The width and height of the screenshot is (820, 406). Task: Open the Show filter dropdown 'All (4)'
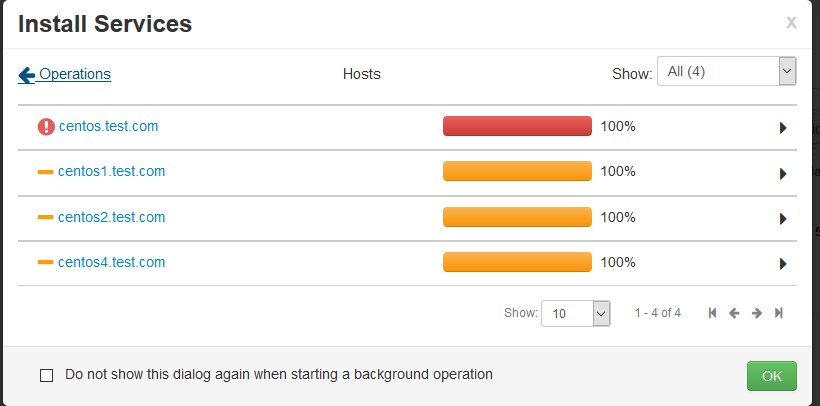[726, 72]
